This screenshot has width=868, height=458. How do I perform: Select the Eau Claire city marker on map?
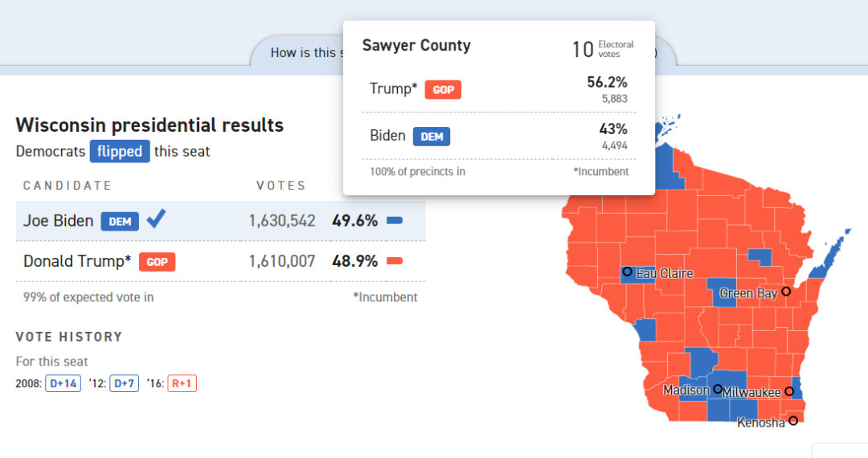coord(627,272)
